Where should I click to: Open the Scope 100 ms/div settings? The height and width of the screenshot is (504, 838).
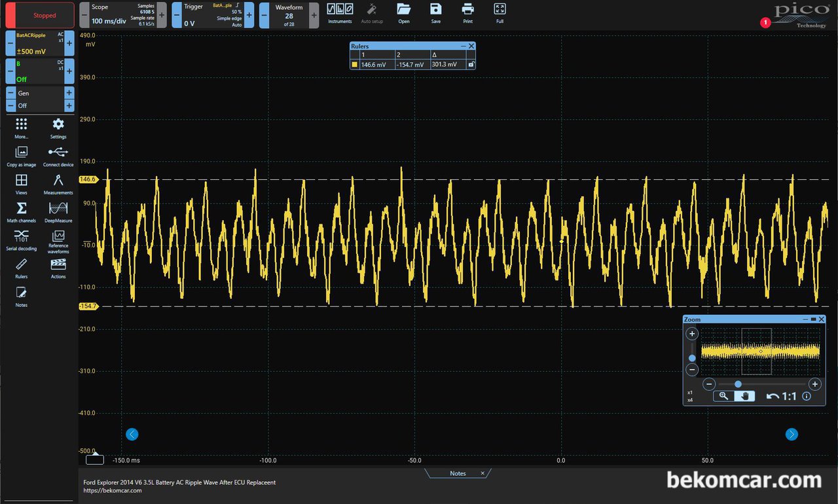pyautogui.click(x=123, y=15)
